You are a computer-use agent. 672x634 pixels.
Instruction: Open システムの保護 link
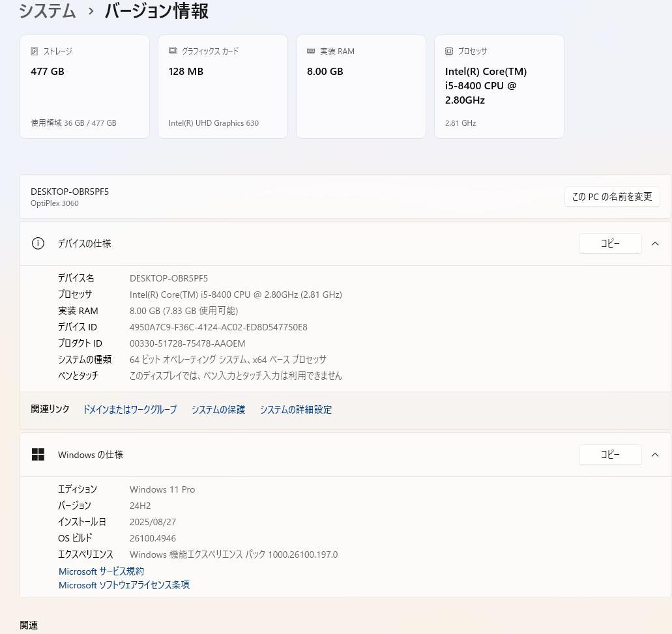point(218,409)
